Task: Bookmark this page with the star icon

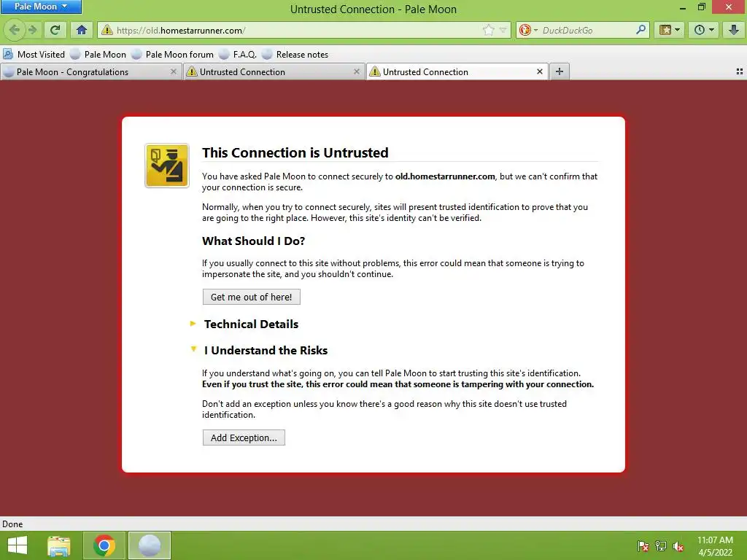Action: tap(488, 30)
